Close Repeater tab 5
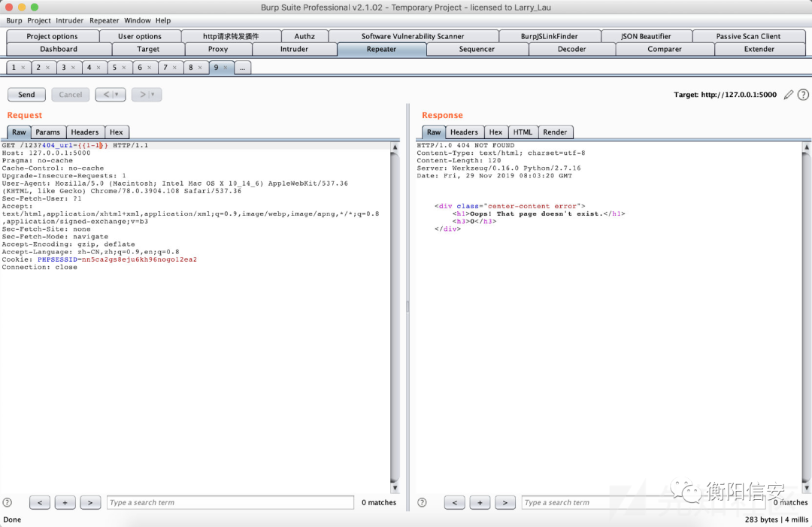This screenshot has width=812, height=527. click(124, 68)
